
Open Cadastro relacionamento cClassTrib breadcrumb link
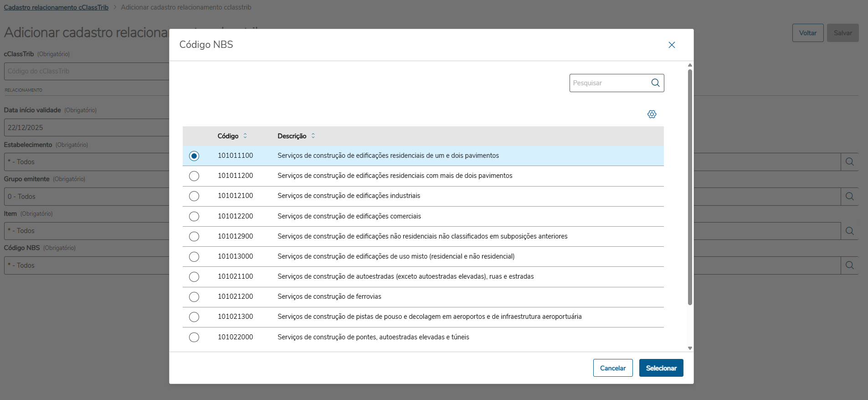pyautogui.click(x=56, y=7)
